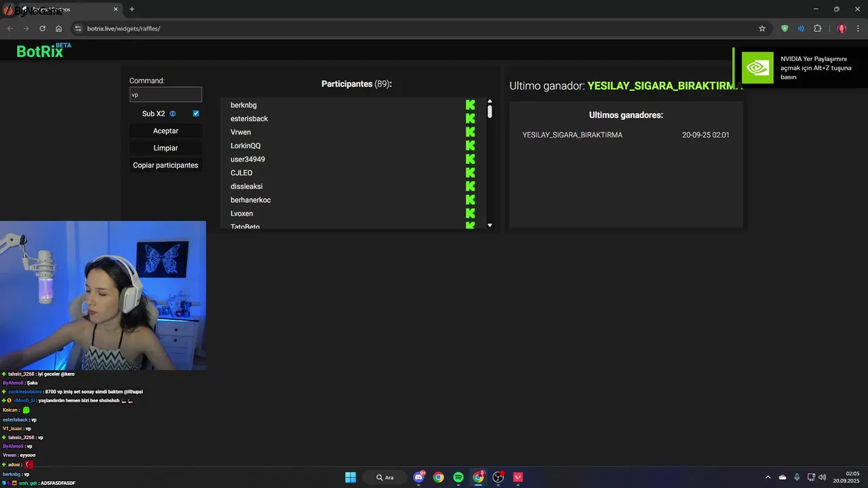868x488 pixels.
Task: Open the BotRix logo home link
Action: 43,50
